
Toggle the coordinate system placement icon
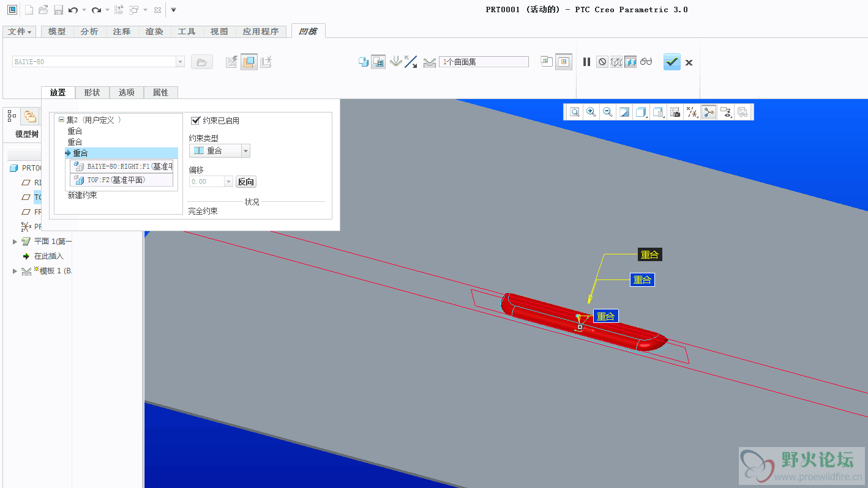(x=266, y=62)
